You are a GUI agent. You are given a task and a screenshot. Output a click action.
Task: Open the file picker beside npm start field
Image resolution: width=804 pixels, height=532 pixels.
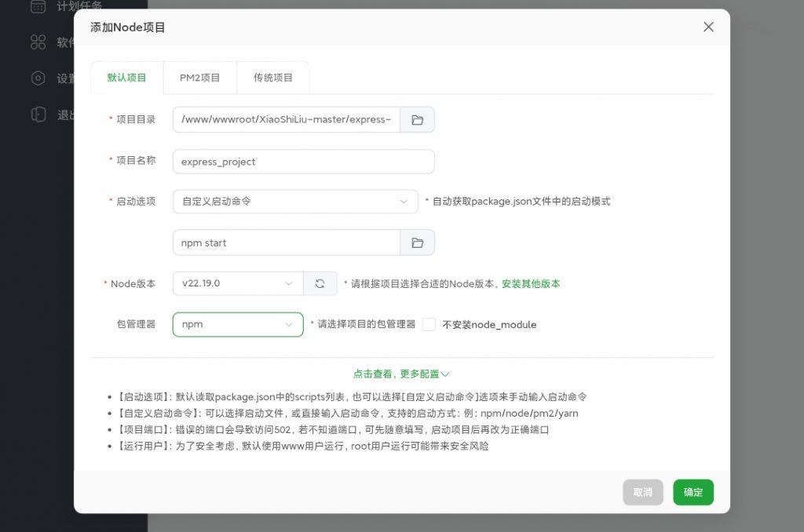point(418,242)
